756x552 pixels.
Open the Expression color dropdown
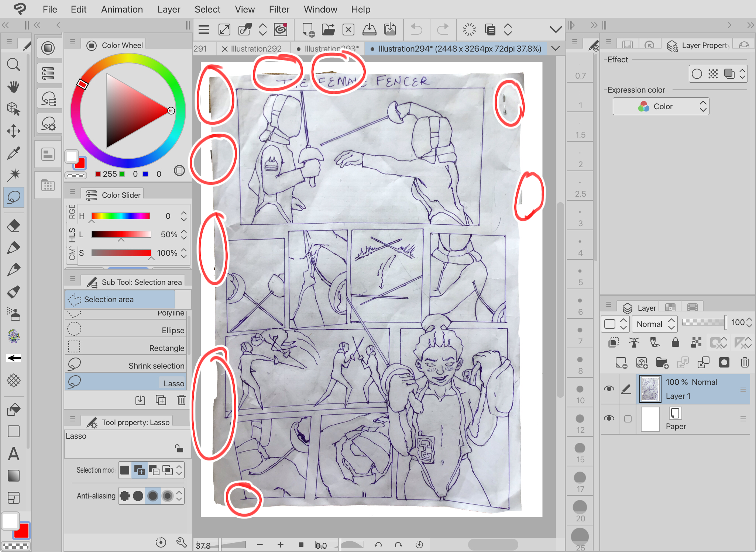point(661,107)
